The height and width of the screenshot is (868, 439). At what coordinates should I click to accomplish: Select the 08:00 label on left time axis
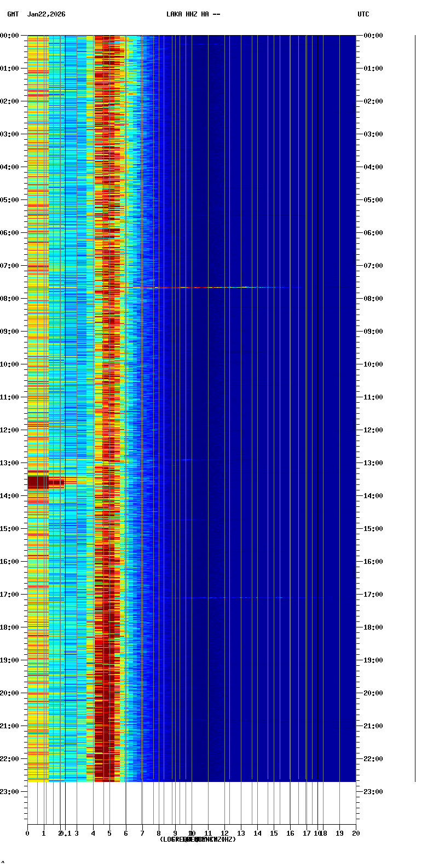[x=9, y=299]
